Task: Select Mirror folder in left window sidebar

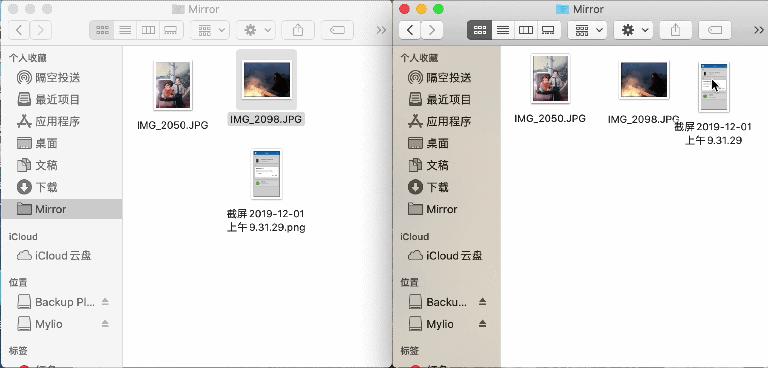Action: 61,209
